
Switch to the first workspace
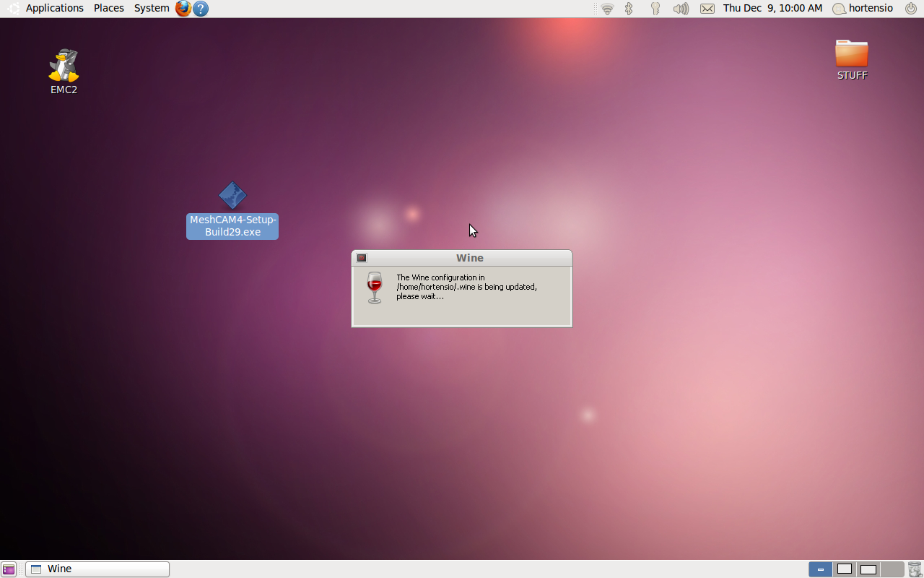click(x=820, y=569)
